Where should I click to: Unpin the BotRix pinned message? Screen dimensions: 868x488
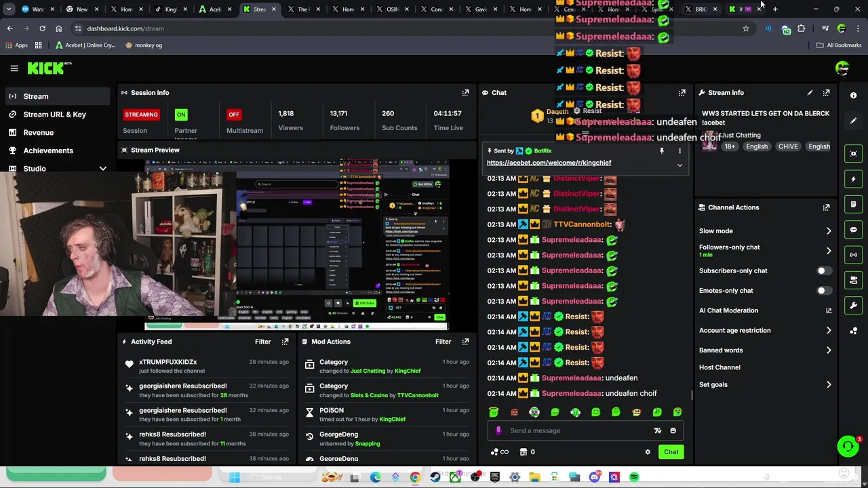(662, 151)
